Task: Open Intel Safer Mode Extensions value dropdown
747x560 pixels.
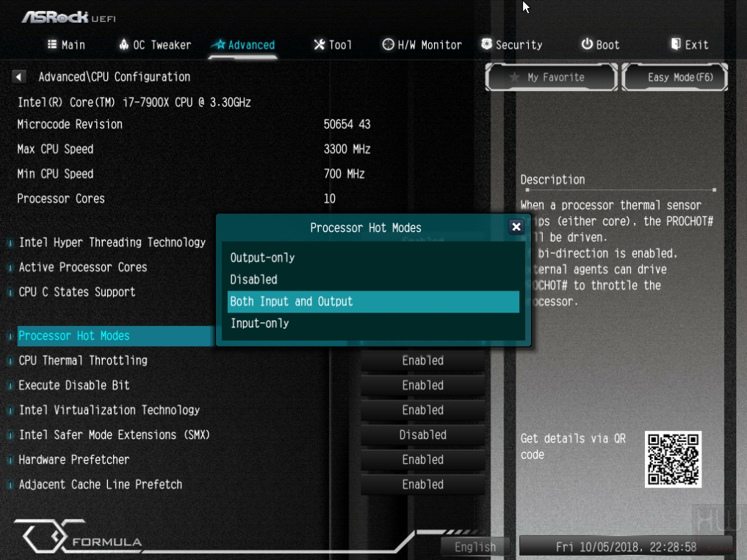Action: [x=422, y=434]
